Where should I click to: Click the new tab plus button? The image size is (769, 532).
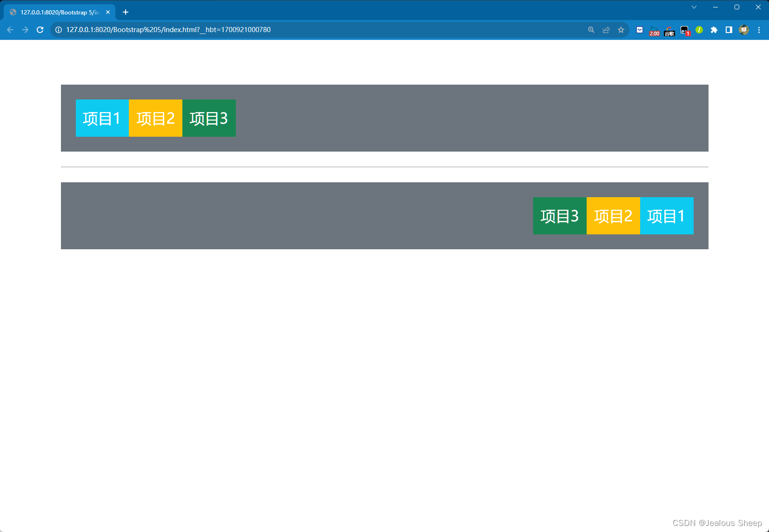[125, 12]
